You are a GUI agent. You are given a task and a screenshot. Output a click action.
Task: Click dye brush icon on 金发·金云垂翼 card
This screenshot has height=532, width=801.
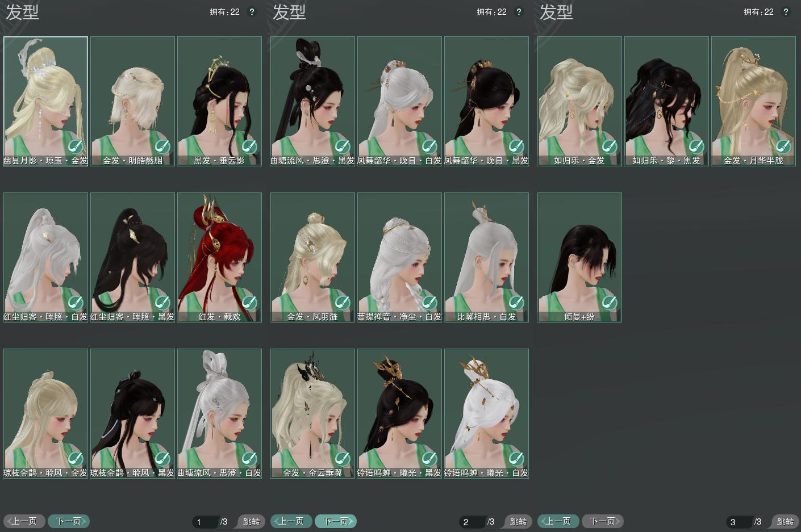[342, 458]
